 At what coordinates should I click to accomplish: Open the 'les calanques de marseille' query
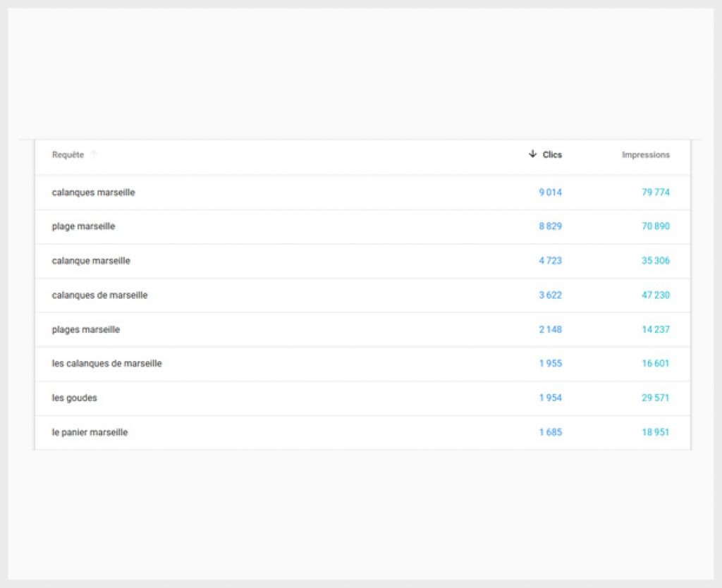pos(106,364)
